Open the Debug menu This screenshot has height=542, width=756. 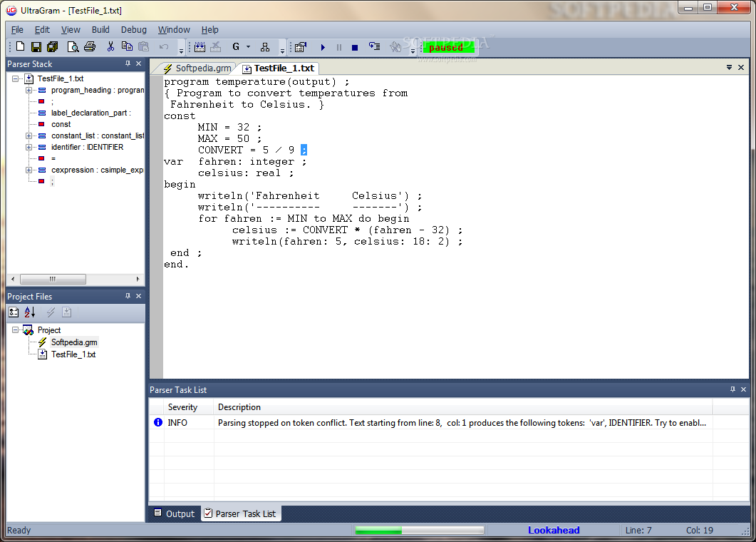click(x=133, y=29)
